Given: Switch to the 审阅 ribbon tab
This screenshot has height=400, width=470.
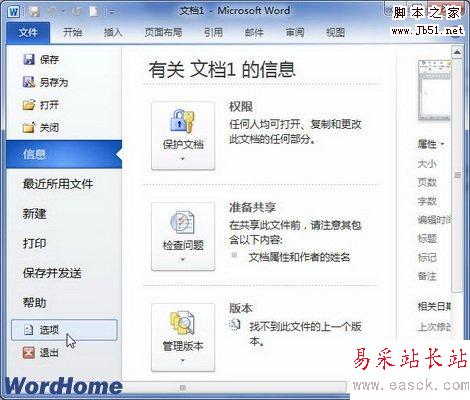Looking at the screenshot, I should [x=295, y=32].
